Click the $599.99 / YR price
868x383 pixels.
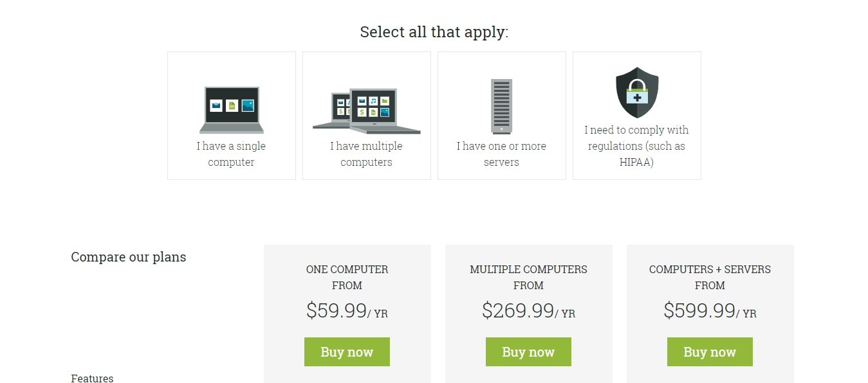[710, 311]
